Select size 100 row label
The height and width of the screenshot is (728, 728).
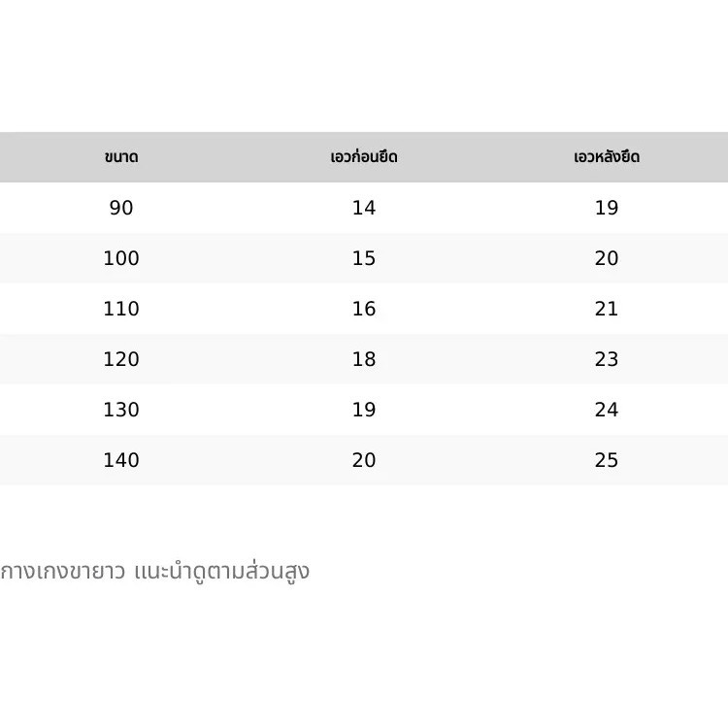121,258
